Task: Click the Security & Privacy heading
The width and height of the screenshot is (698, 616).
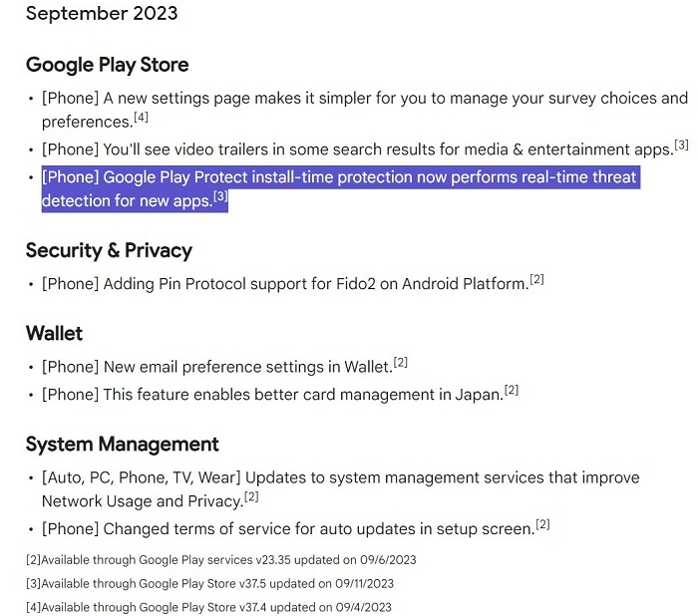Action: tap(109, 250)
